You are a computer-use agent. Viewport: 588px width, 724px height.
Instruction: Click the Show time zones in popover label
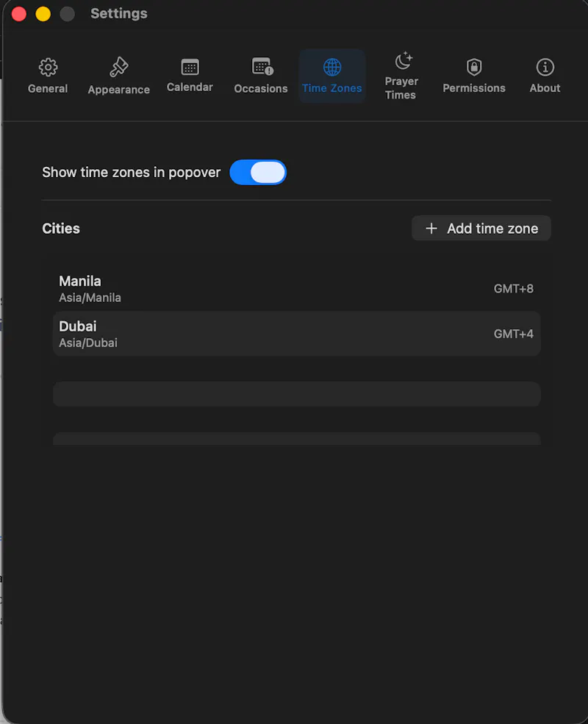[131, 172]
